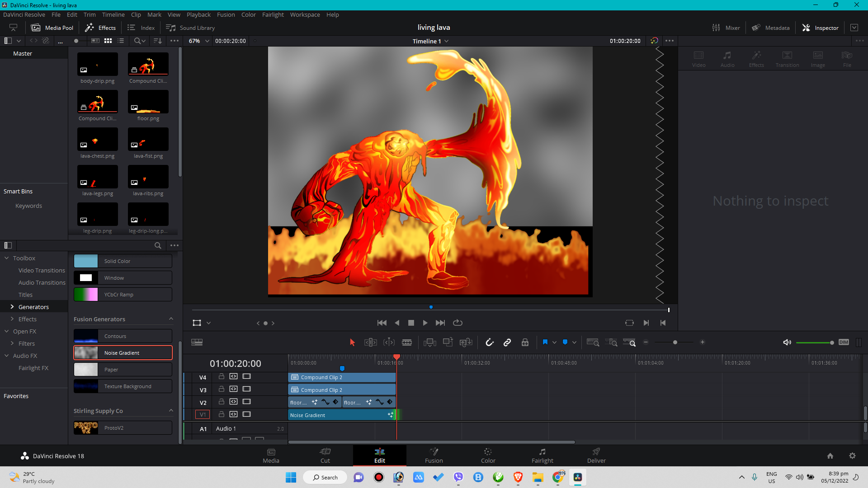Click the 01:00:20:00 viewer timecode field
868x488 pixels.
pyautogui.click(x=231, y=41)
